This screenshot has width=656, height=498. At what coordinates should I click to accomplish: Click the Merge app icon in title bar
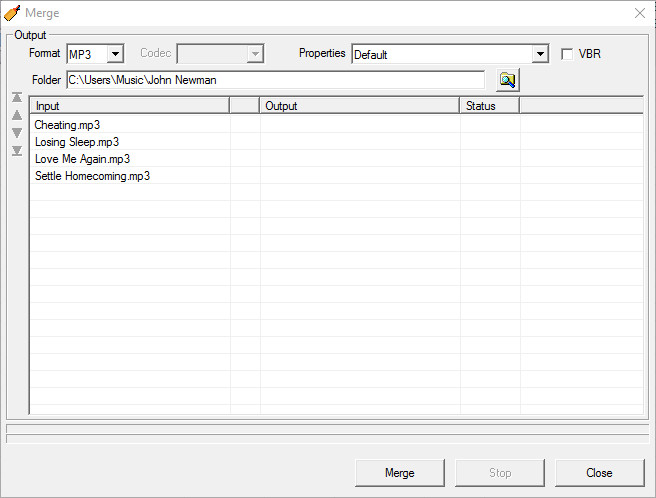12,13
